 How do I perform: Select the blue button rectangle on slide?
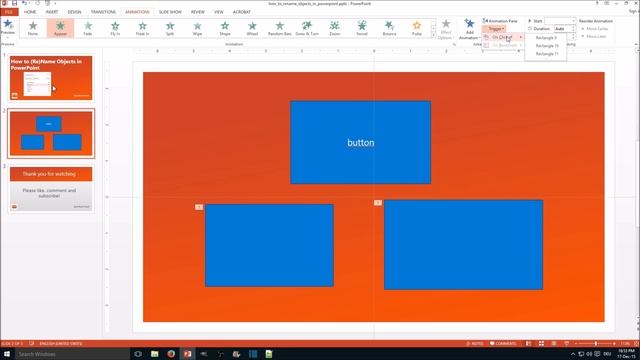(360, 142)
